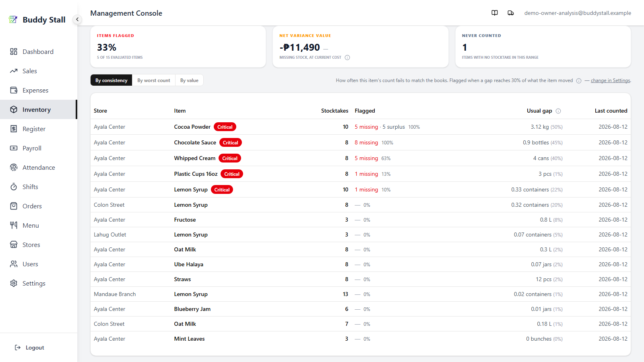Click the Critical badge on Cocoa Powder
644x362 pixels.
225,127
